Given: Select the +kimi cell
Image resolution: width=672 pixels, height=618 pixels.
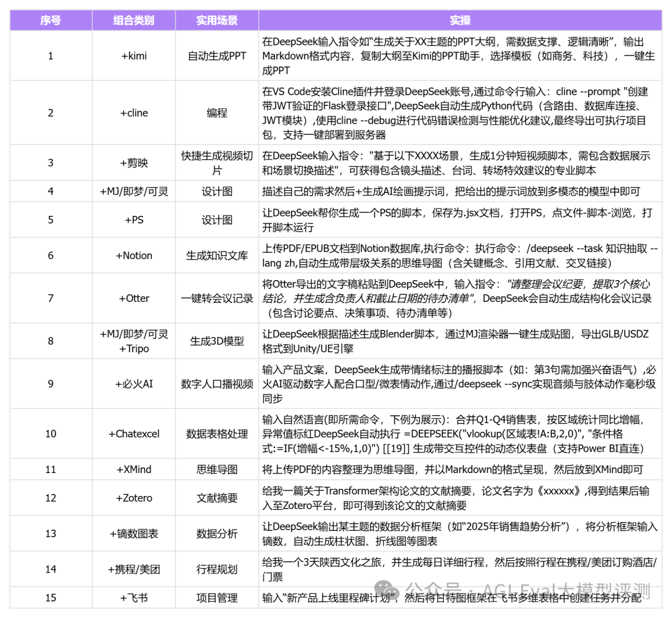Looking at the screenshot, I should point(134,56).
